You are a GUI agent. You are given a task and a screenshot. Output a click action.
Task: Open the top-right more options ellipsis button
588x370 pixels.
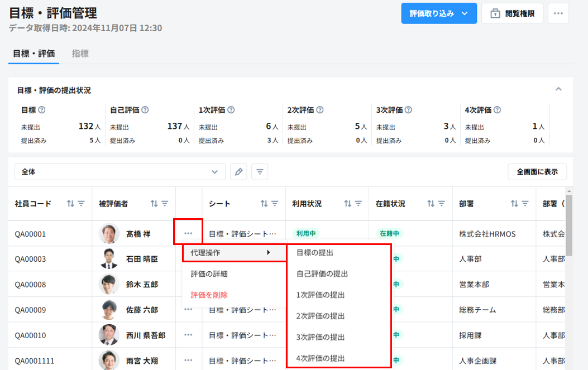point(558,13)
